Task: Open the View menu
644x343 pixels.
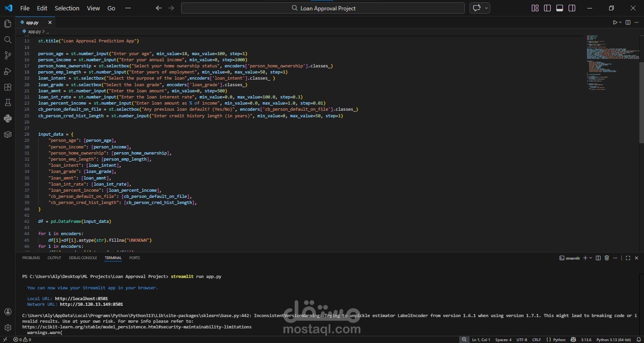Action: pyautogui.click(x=93, y=8)
